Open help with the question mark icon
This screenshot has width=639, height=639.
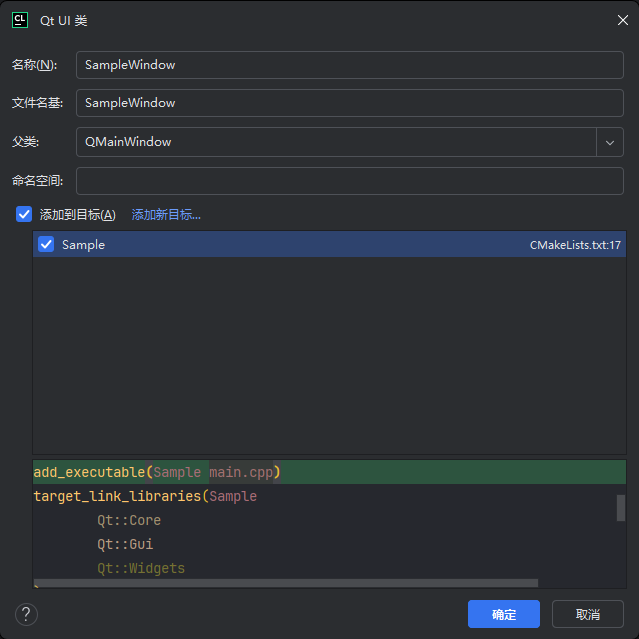(27, 614)
